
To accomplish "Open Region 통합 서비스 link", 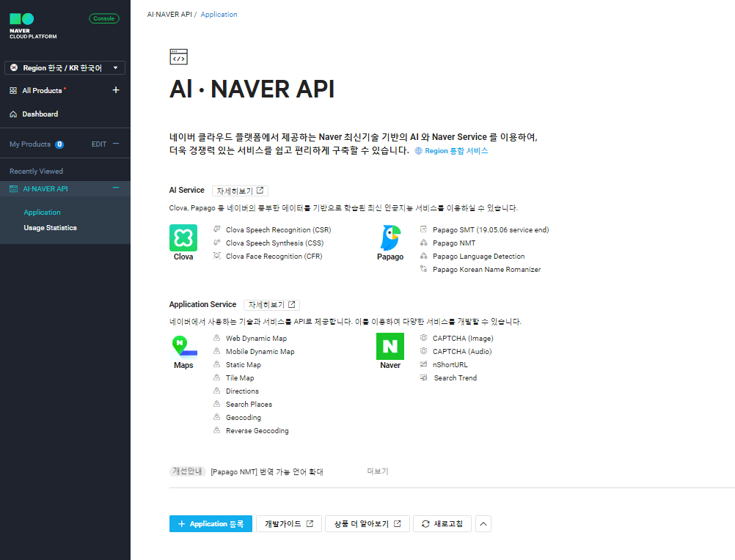I will pos(456,151).
